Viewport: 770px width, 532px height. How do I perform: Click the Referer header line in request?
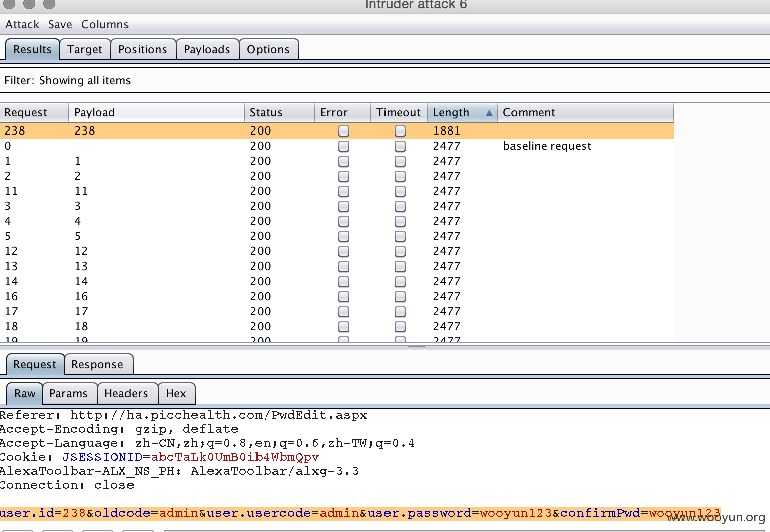184,415
